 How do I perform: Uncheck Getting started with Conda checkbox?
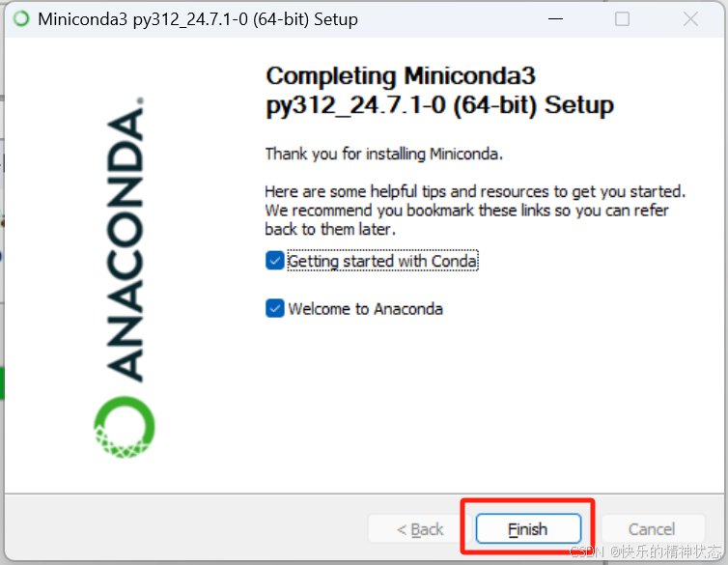point(275,261)
